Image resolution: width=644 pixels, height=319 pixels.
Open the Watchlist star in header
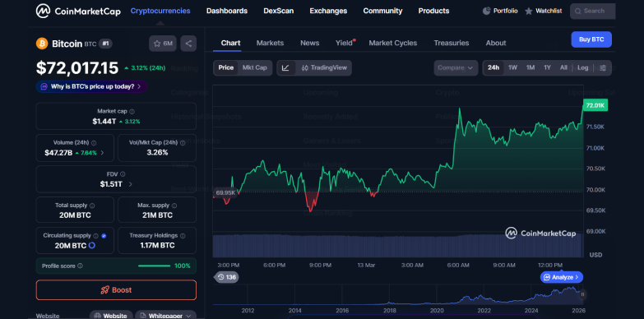pyautogui.click(x=529, y=11)
